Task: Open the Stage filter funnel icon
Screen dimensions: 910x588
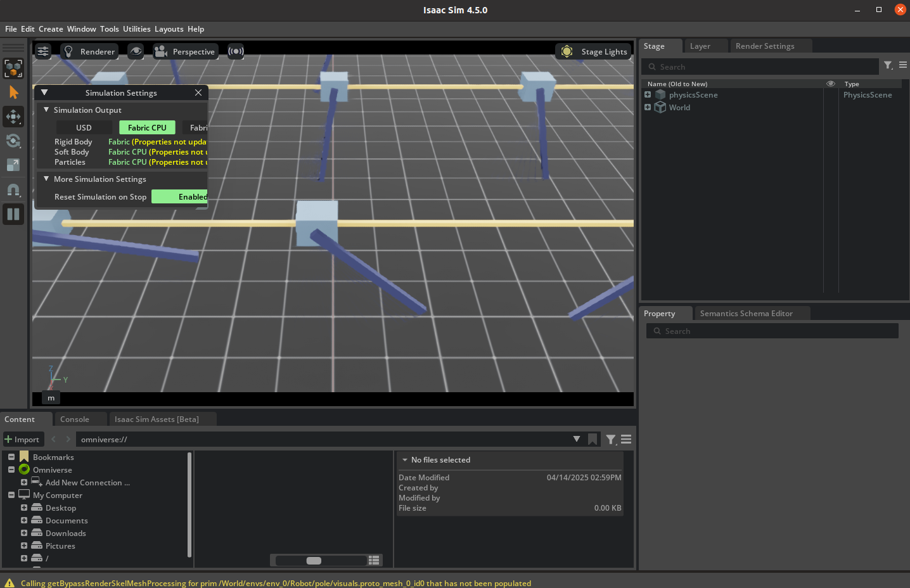Action: coord(888,65)
